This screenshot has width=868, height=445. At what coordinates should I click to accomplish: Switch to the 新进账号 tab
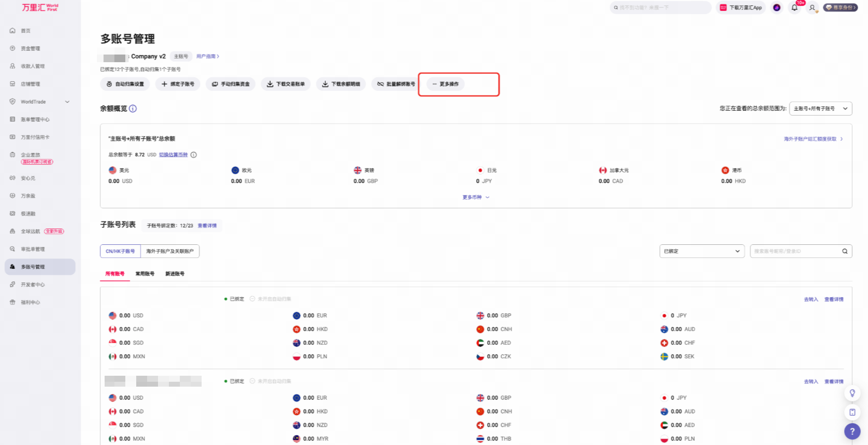click(175, 274)
